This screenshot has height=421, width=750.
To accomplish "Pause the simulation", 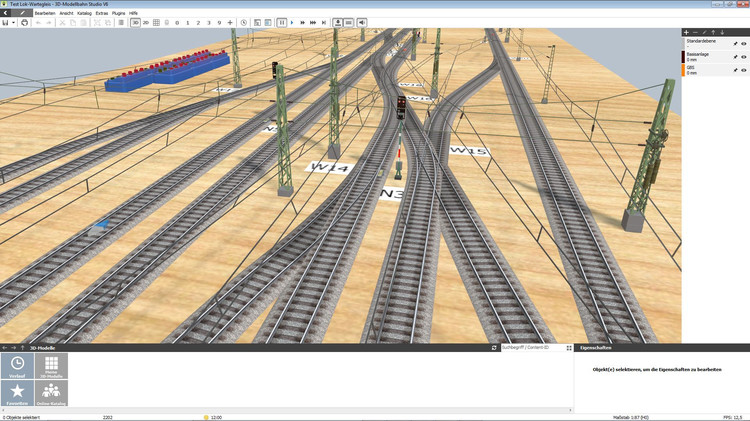I will click(281, 22).
